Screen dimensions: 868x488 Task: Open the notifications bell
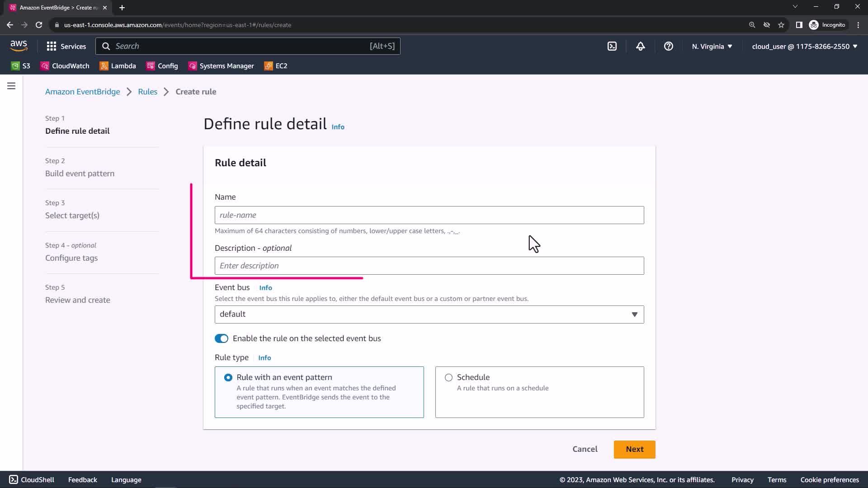click(640, 46)
